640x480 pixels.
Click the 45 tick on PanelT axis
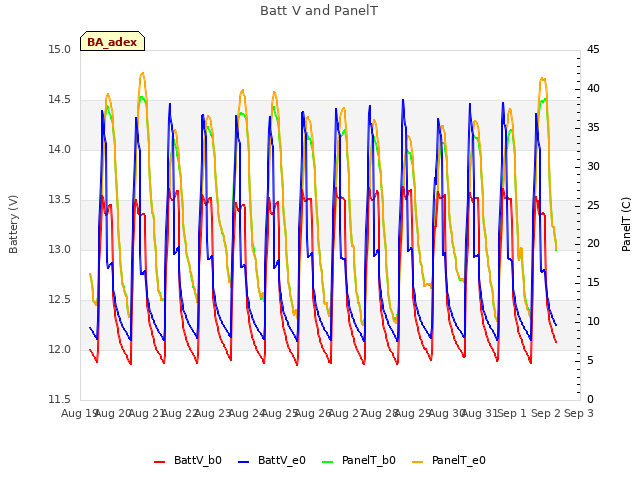pos(593,50)
